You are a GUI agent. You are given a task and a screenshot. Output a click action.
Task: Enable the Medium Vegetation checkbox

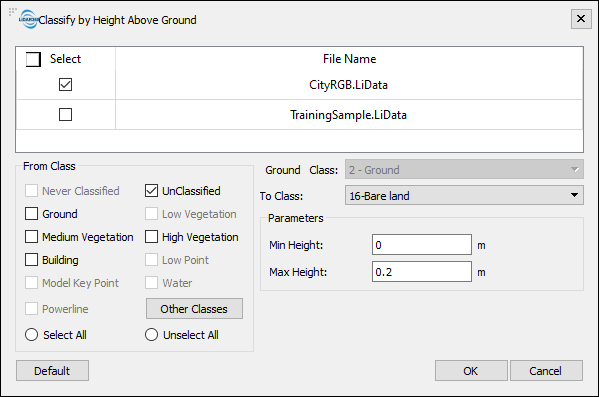click(31, 237)
